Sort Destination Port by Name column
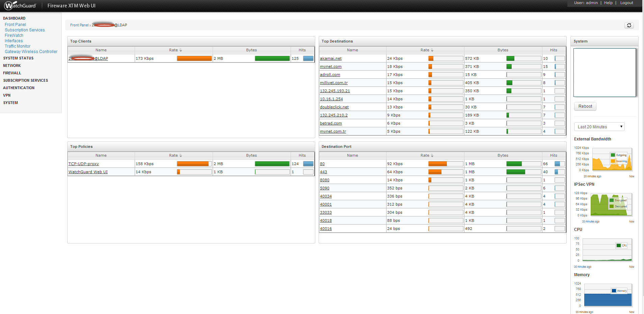The width and height of the screenshot is (644, 314). pyautogui.click(x=352, y=155)
